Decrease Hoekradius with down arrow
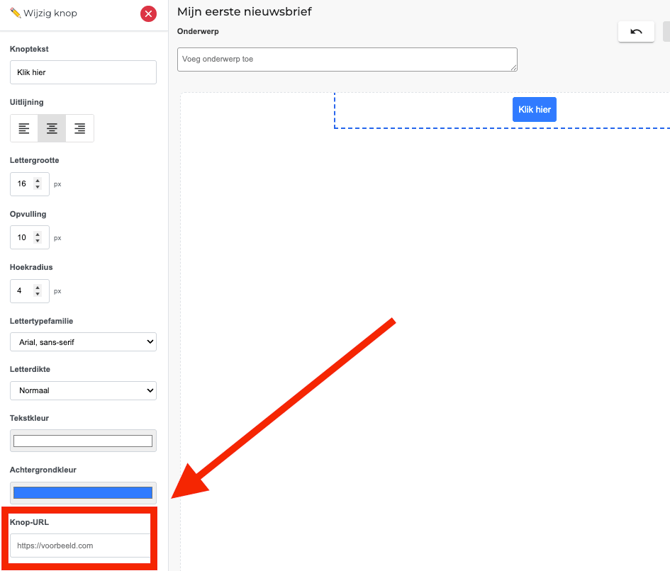This screenshot has height=571, width=670. pos(38,294)
